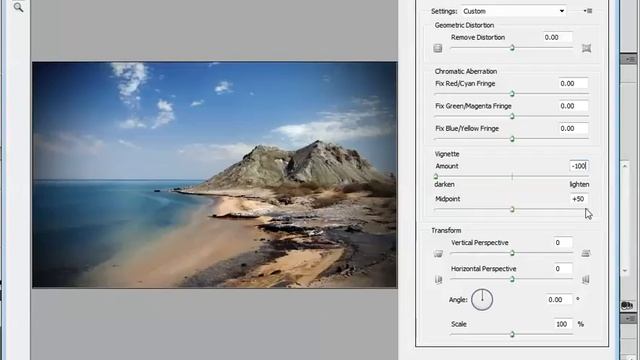Select the Zoom tool magnifier icon
The width and height of the screenshot is (640, 360).
[x=18, y=7]
